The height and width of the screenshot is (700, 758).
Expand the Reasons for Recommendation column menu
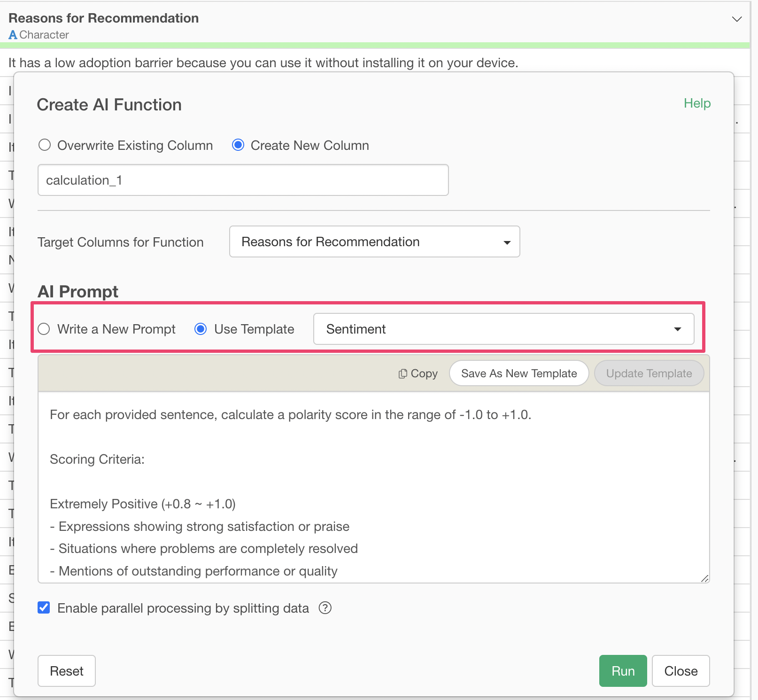click(736, 19)
